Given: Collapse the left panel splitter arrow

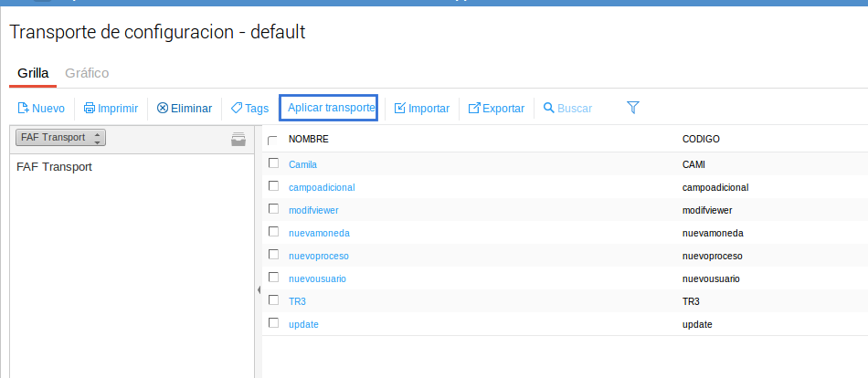Looking at the screenshot, I should point(259,289).
